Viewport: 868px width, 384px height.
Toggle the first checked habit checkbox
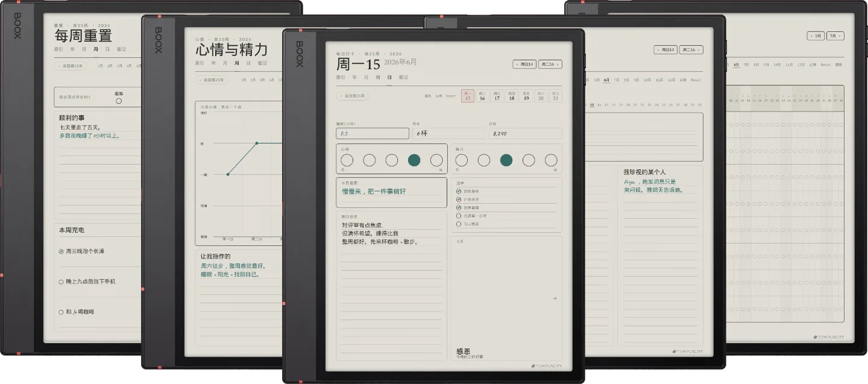(x=459, y=191)
